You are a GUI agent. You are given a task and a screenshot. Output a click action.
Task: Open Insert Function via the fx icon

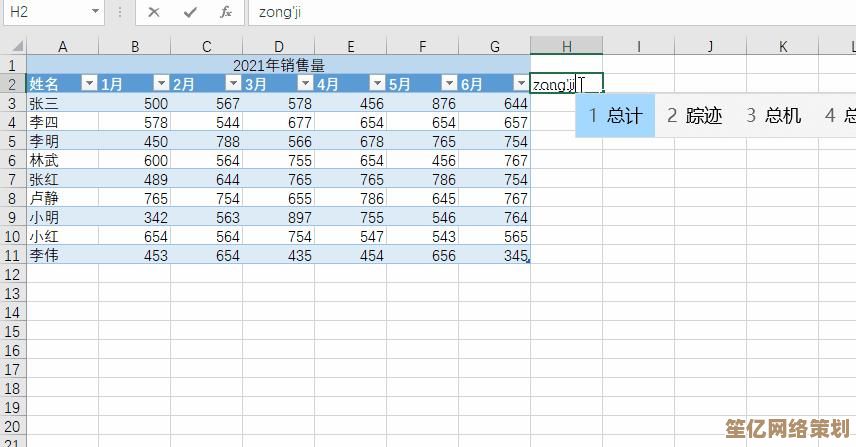(227, 12)
